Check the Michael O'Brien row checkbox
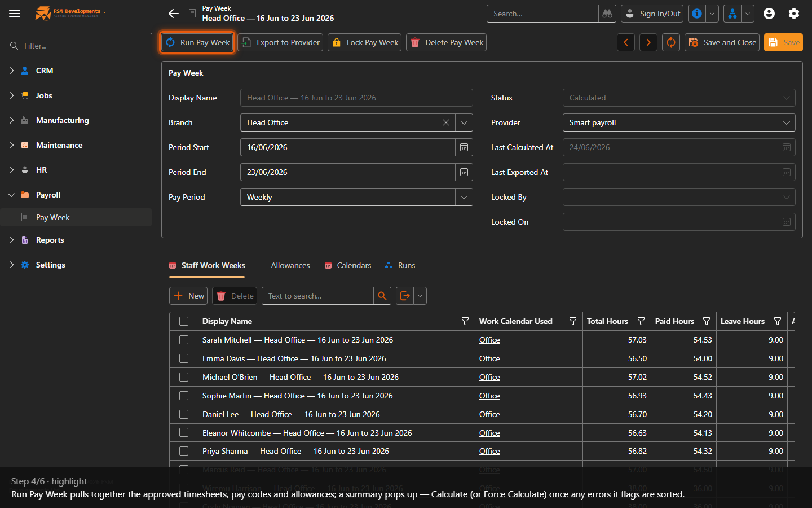The image size is (812, 508). 184,377
